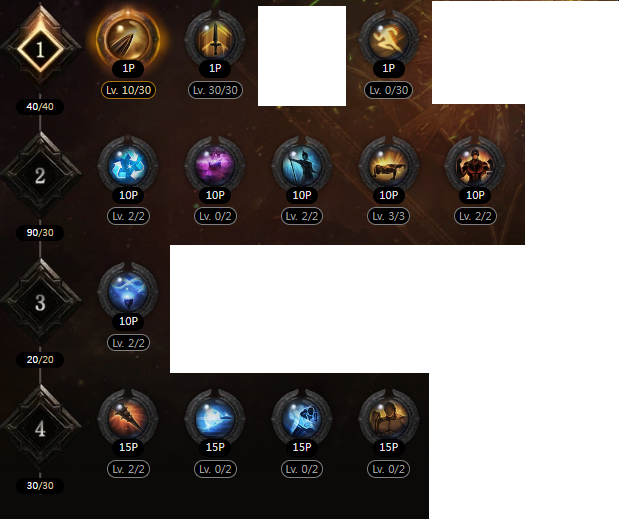Viewport: 622px width, 519px height.
Task: Choose the blue recycle arrows skill icon
Action: point(128,166)
